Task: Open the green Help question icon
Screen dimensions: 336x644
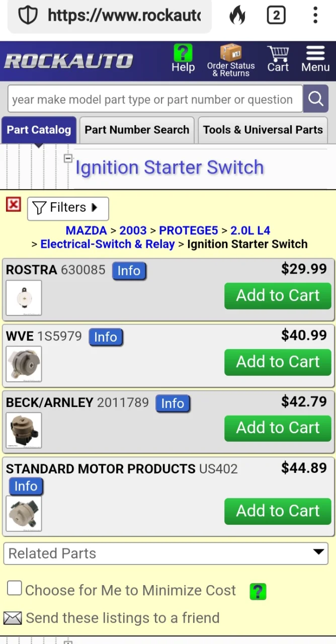Action: coord(183,53)
